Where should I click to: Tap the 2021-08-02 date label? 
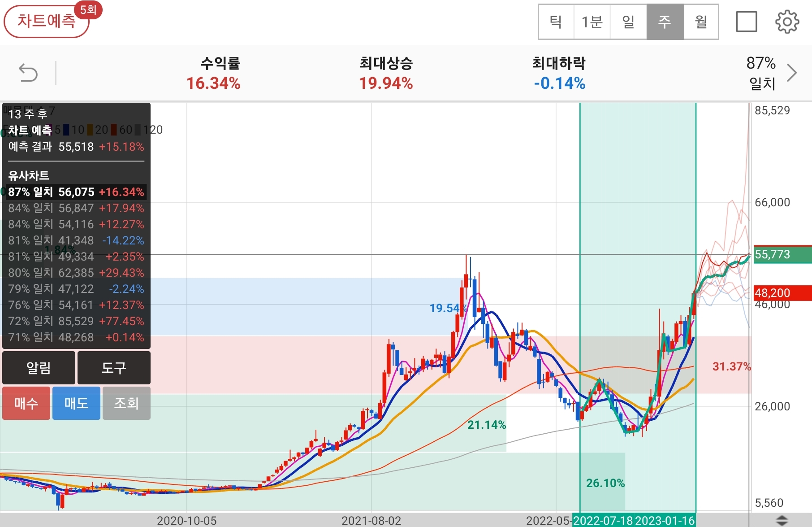(371, 521)
